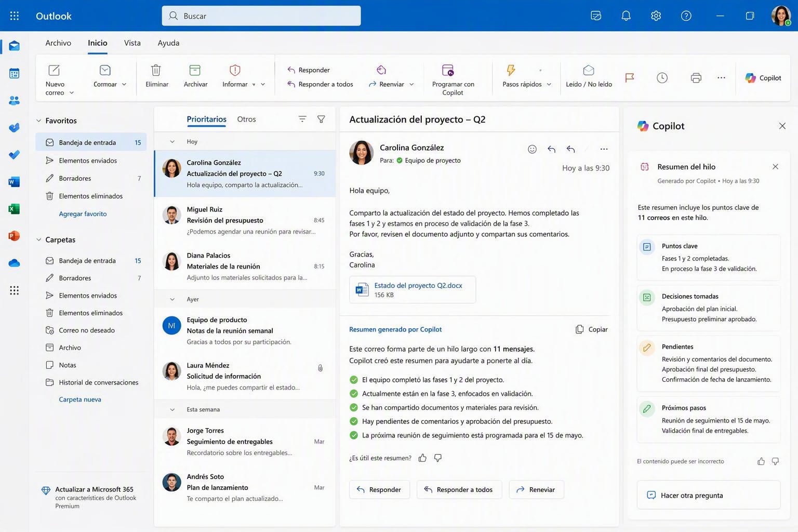Click thumbs down in Copilot pane footer
Screen dimensions: 798x532
775,461
